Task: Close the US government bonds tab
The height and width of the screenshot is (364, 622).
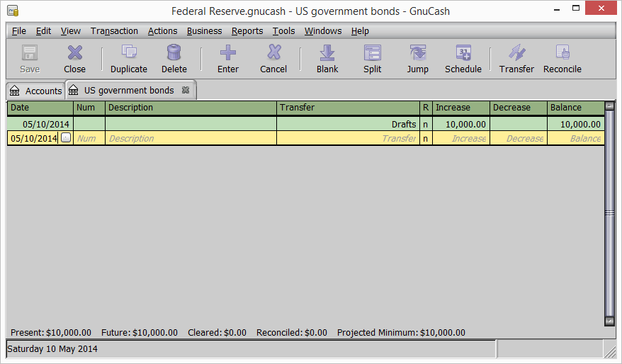Action: pos(186,90)
